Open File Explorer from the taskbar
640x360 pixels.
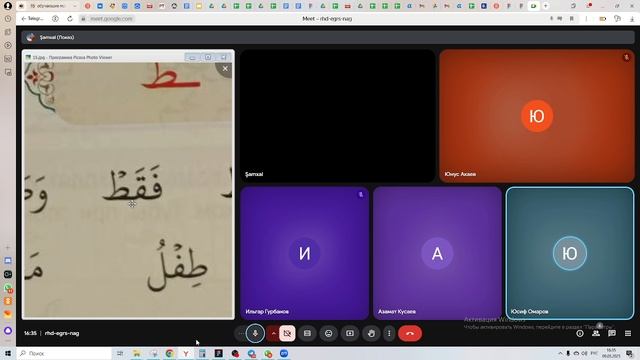click(136, 353)
